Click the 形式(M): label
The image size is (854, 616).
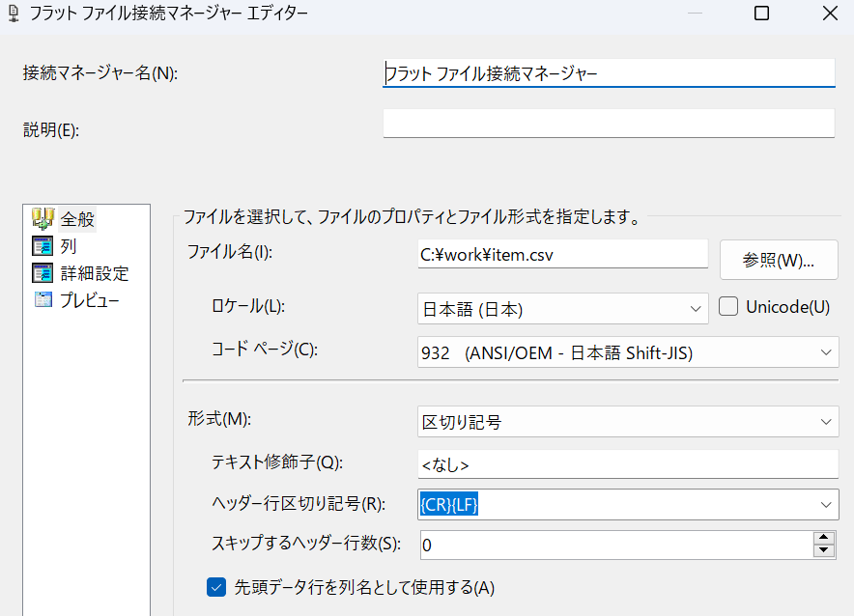[x=219, y=418]
